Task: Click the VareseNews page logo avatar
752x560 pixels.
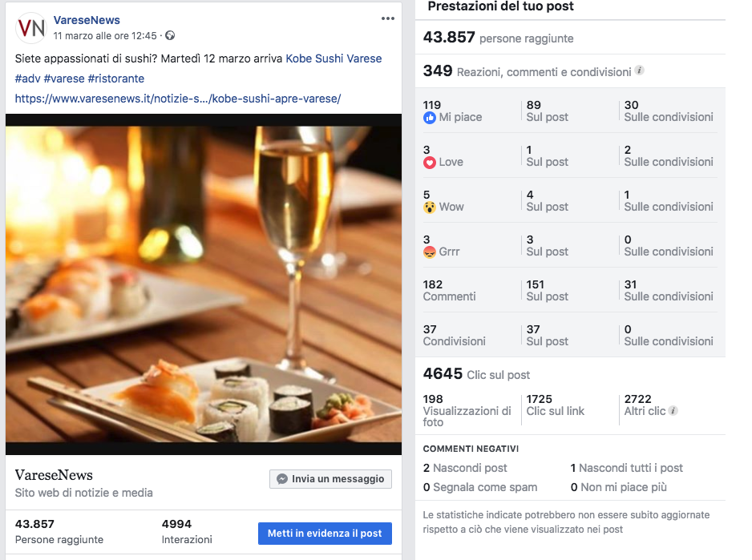Action: (x=31, y=28)
